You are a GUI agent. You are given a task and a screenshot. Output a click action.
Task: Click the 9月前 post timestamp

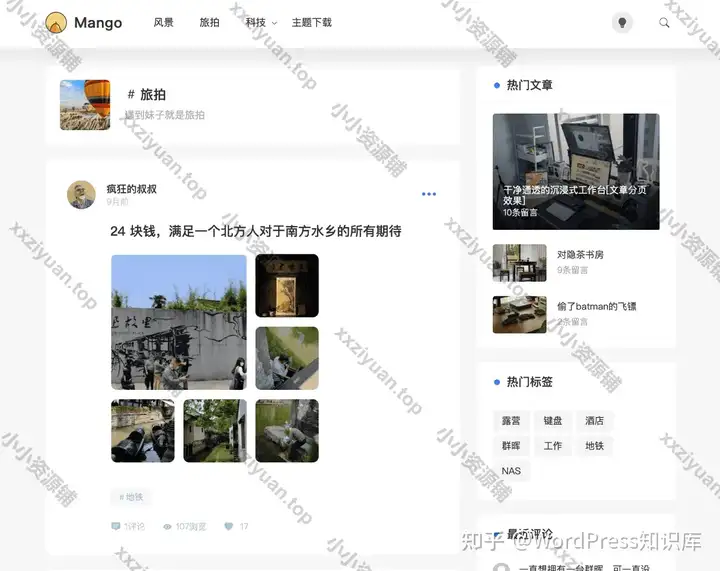tap(118, 202)
